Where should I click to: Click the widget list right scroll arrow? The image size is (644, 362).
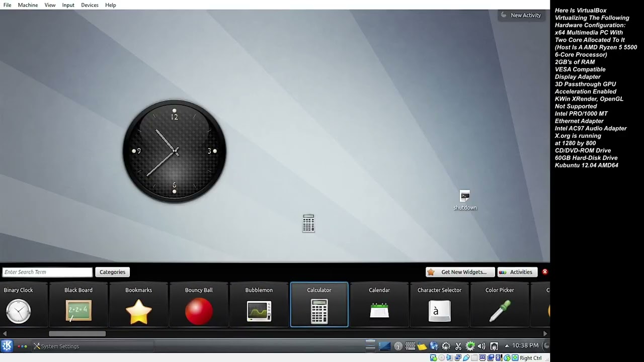[545, 333]
